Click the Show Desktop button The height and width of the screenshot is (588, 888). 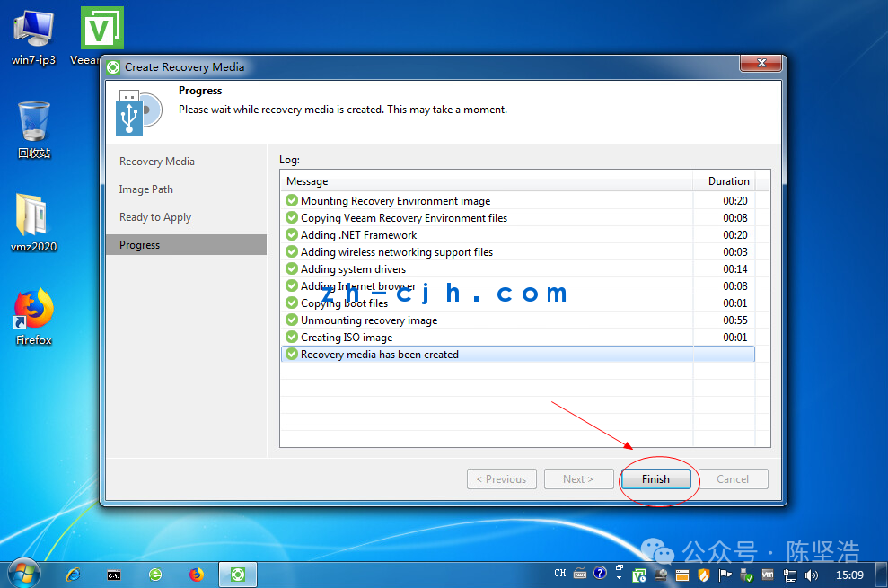coord(882,575)
